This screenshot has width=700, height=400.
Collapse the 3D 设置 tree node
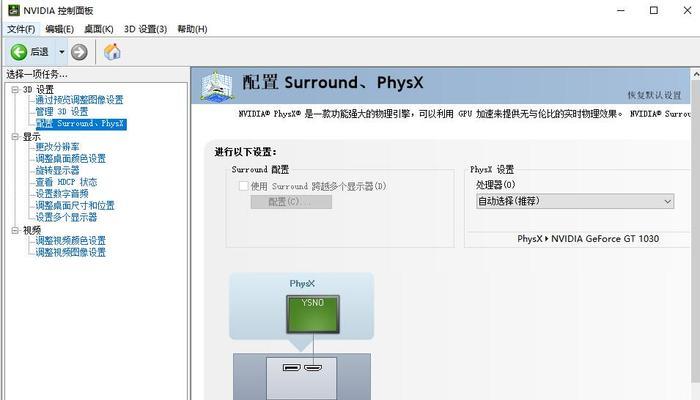coord(15,90)
